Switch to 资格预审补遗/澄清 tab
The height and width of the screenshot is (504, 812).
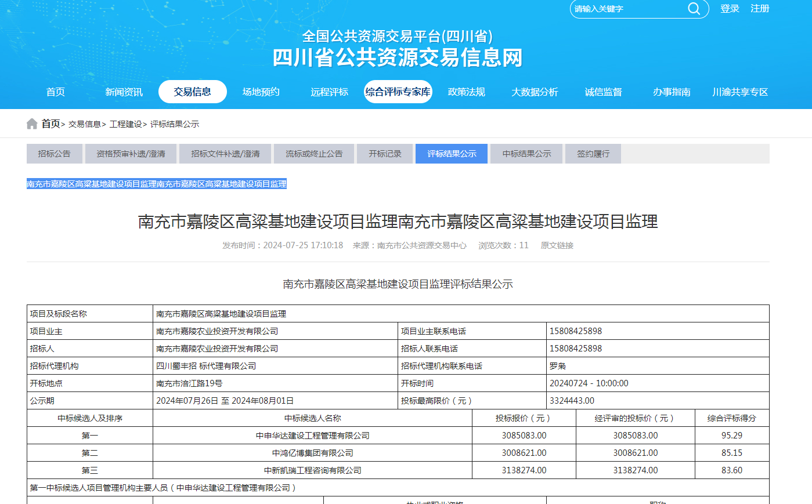(131, 154)
